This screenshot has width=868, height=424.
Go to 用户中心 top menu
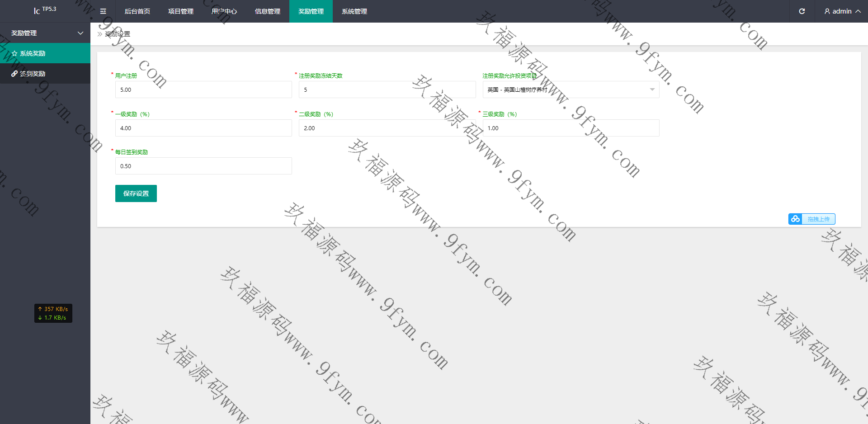click(224, 11)
